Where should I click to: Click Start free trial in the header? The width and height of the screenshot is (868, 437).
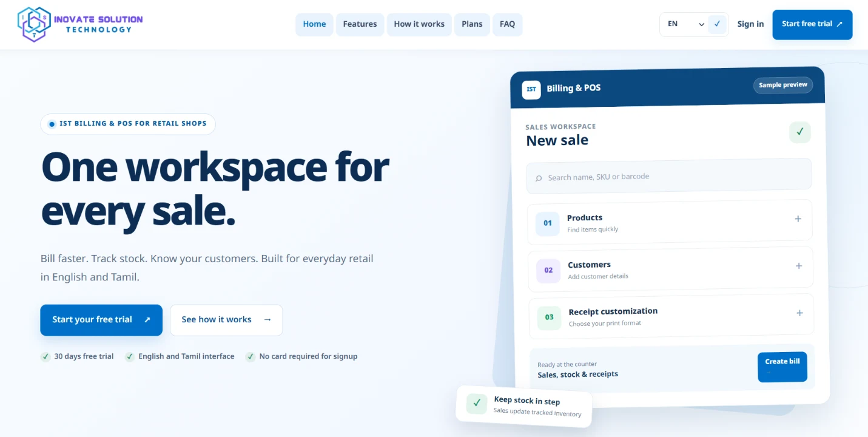pyautogui.click(x=812, y=24)
